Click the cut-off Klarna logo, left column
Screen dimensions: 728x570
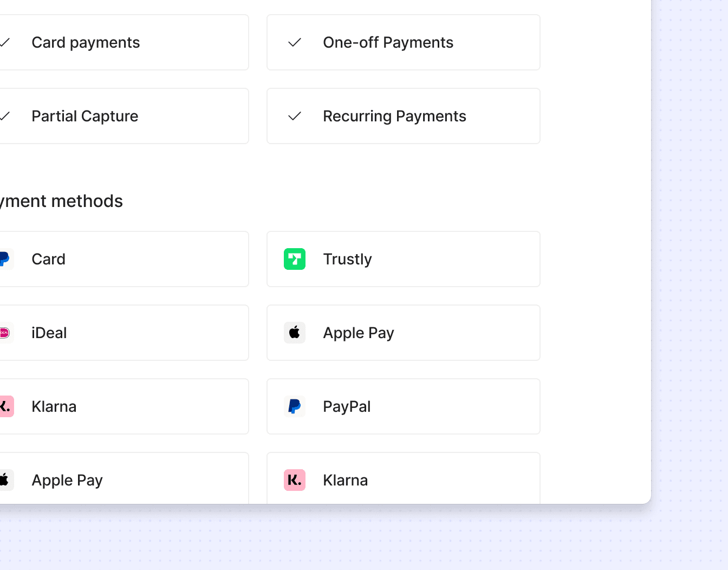(x=6, y=406)
